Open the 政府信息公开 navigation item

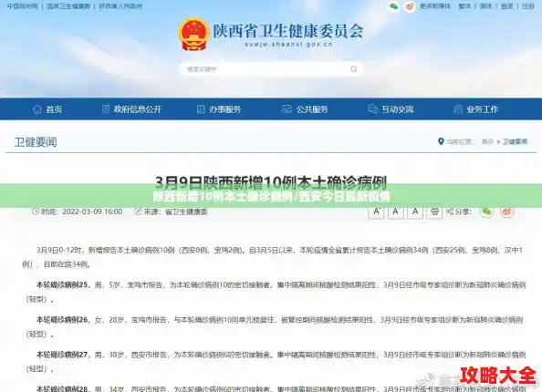point(132,109)
